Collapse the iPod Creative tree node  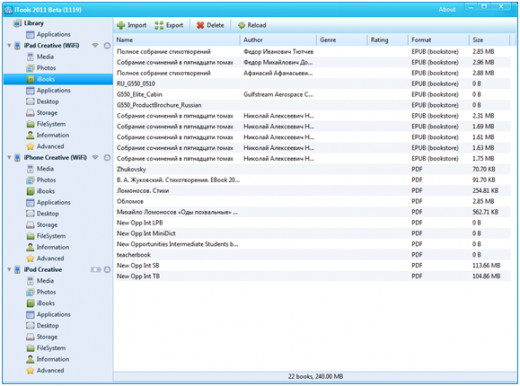(9, 269)
